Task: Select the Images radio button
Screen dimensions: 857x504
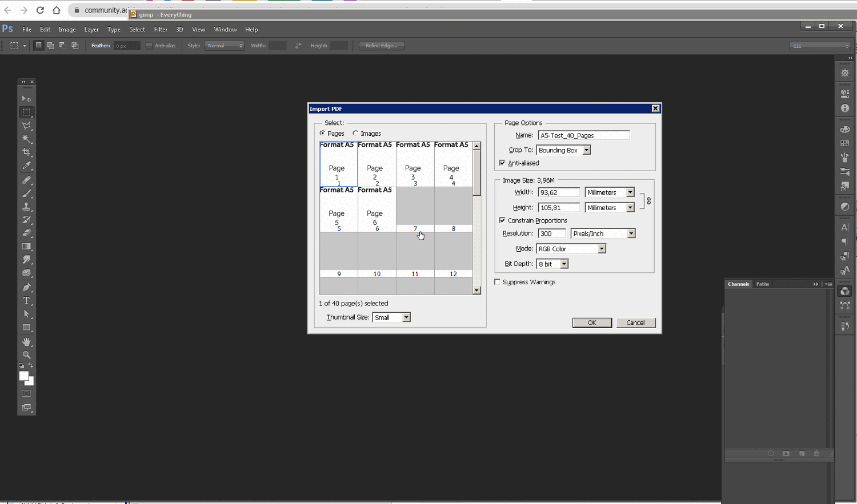Action: pyautogui.click(x=355, y=134)
